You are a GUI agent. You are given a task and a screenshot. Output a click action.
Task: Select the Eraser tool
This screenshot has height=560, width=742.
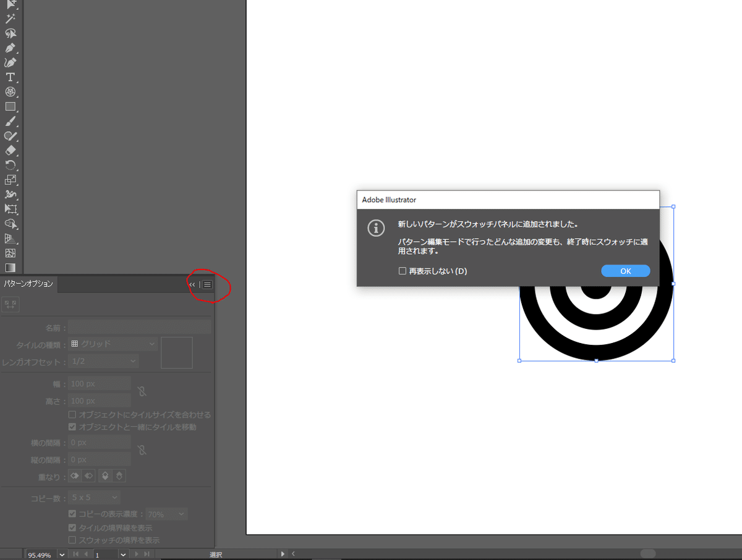point(11,150)
